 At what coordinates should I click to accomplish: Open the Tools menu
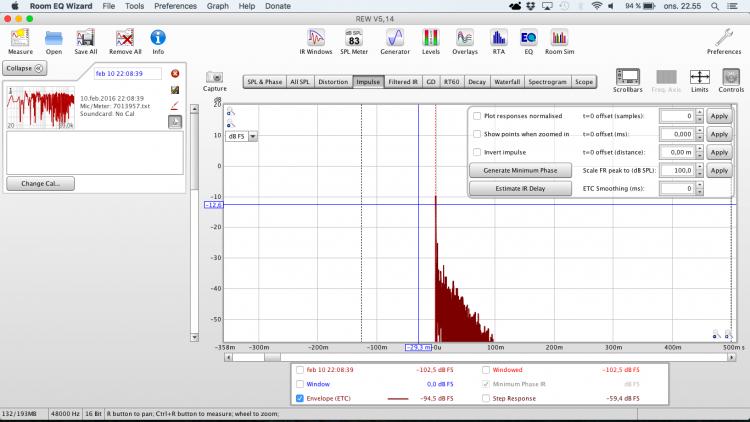(134, 6)
